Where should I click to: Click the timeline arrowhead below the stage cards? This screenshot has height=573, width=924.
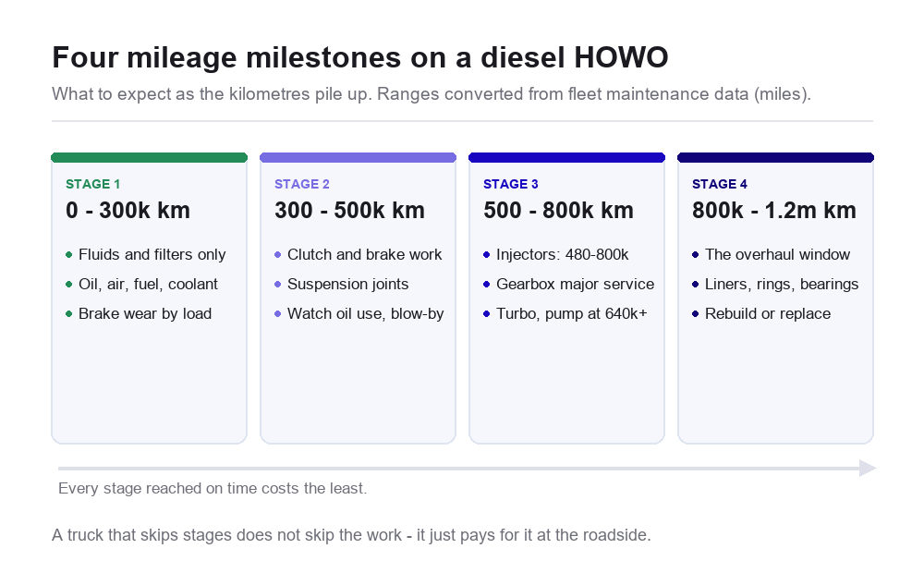point(868,468)
